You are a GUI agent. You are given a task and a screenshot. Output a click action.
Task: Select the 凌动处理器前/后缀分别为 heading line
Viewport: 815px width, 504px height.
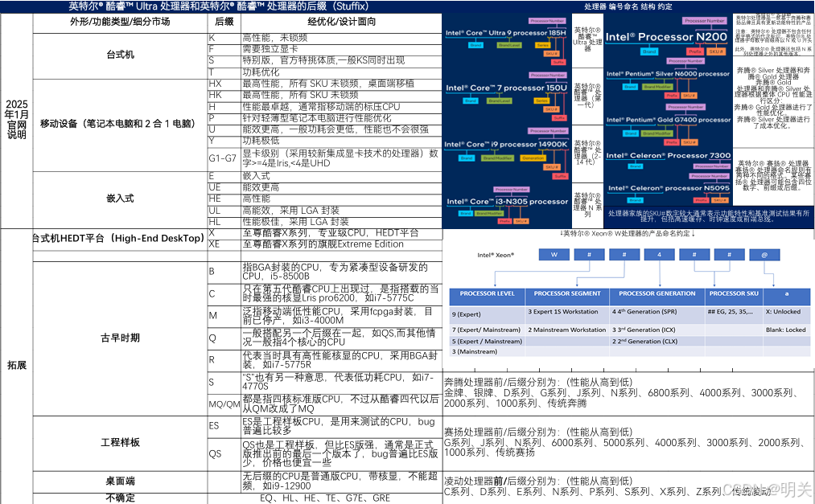click(538, 481)
